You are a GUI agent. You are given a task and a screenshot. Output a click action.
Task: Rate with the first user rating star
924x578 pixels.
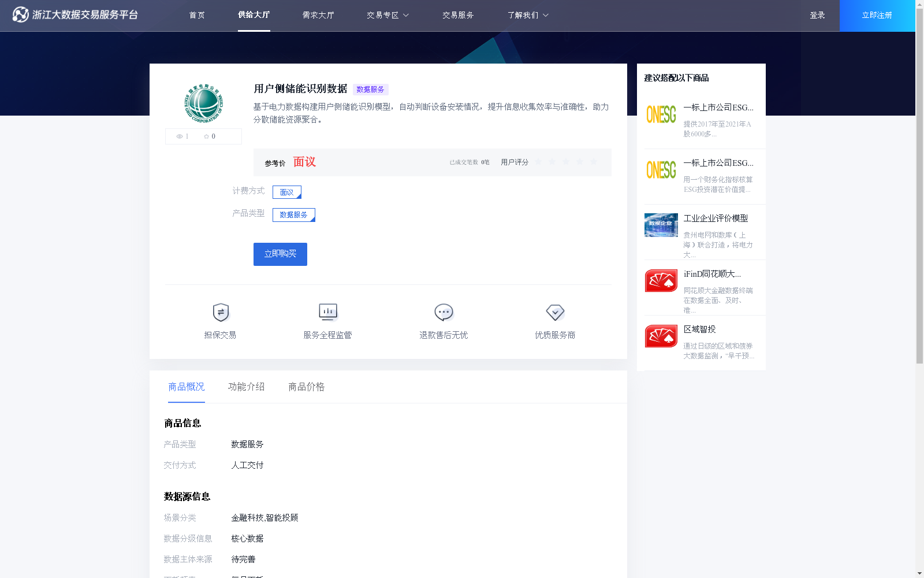coord(538,162)
